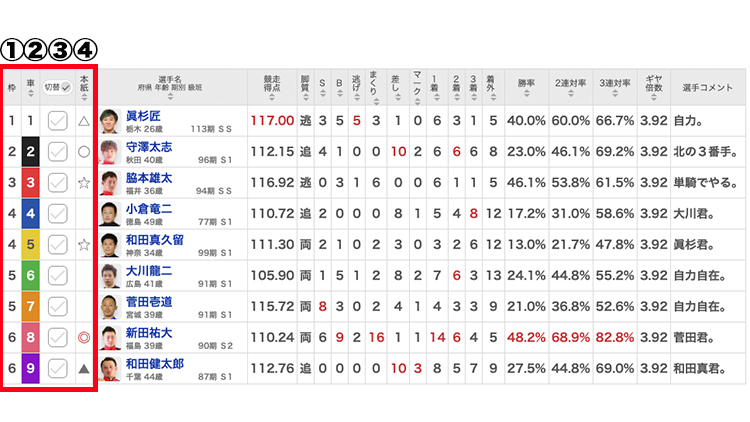Click the 117.00 score for 眞杉匠

click(x=272, y=120)
